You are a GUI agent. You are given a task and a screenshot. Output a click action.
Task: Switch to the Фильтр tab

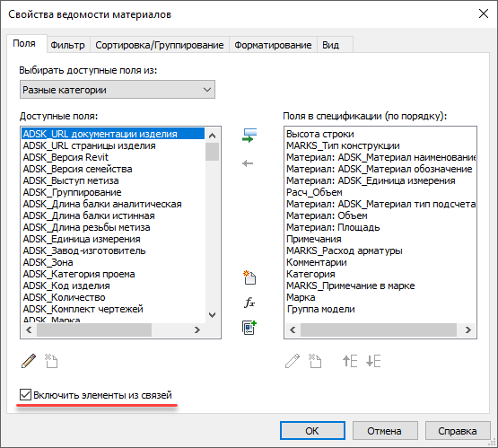(x=67, y=45)
